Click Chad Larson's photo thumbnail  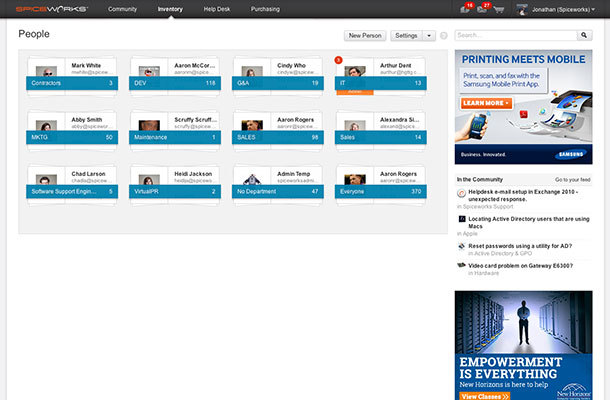[46, 180]
